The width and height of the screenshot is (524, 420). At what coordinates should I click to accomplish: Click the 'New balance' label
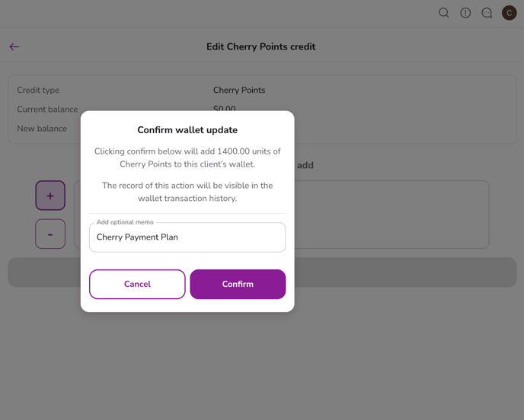(x=42, y=129)
